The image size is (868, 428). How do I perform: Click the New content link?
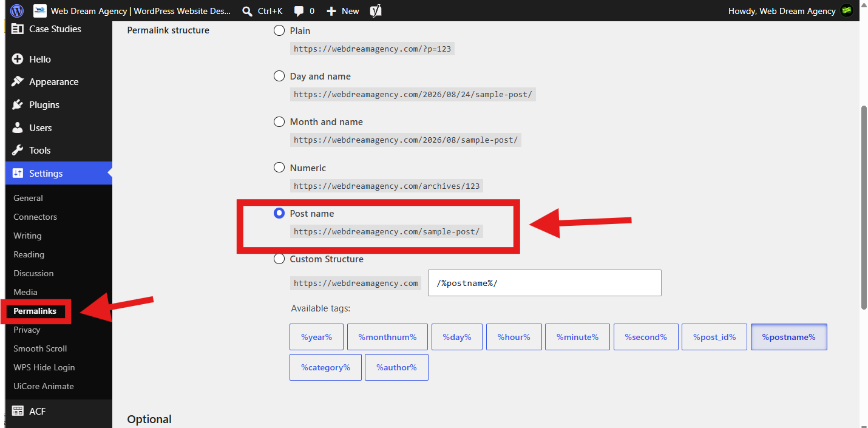pyautogui.click(x=343, y=11)
